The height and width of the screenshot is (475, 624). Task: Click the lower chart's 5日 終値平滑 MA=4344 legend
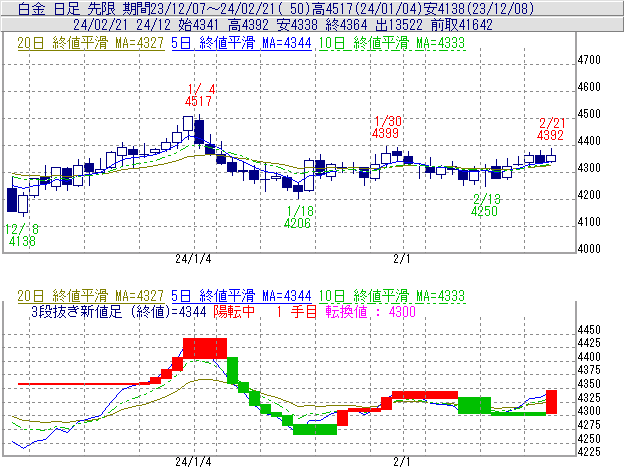(241, 296)
